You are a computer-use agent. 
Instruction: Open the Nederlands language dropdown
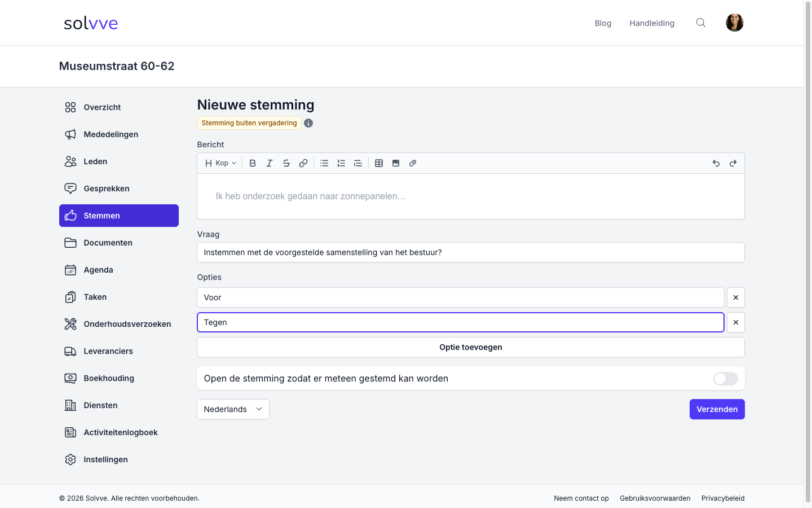click(233, 409)
